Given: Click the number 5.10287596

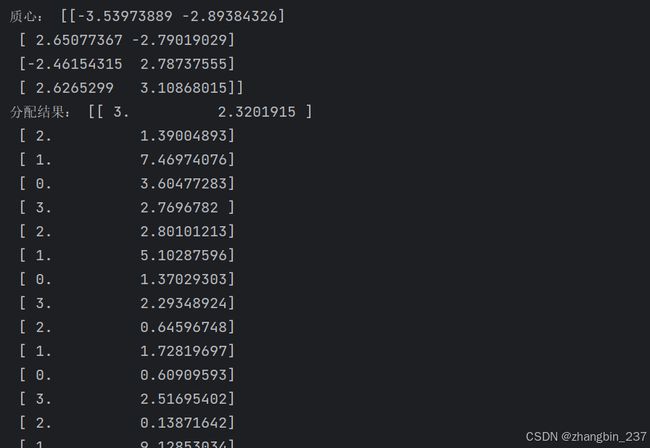Looking at the screenshot, I should tap(184, 255).
